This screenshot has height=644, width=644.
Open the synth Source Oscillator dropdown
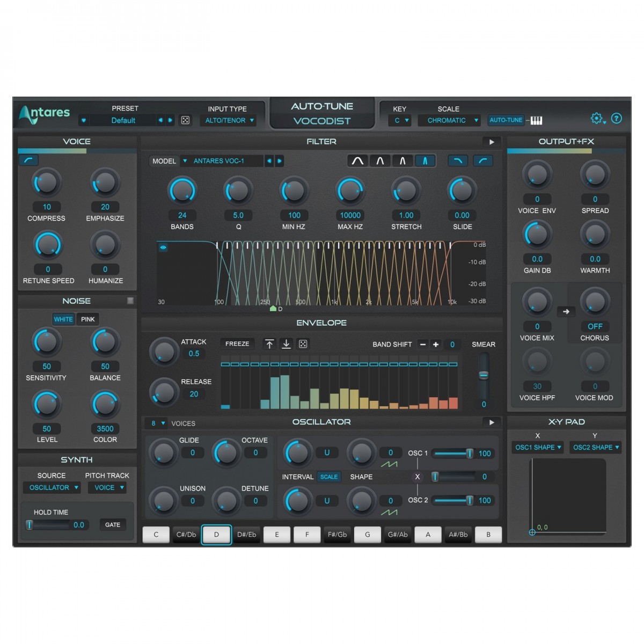tap(52, 488)
